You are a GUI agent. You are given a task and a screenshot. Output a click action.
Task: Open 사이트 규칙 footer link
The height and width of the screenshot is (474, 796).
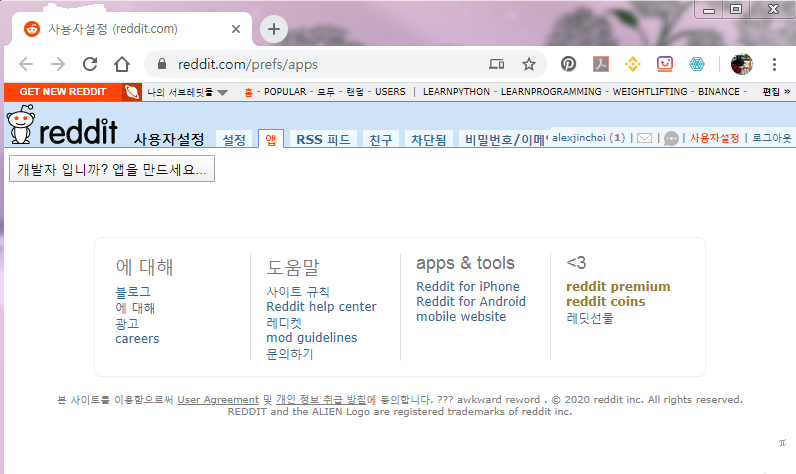pos(298,292)
